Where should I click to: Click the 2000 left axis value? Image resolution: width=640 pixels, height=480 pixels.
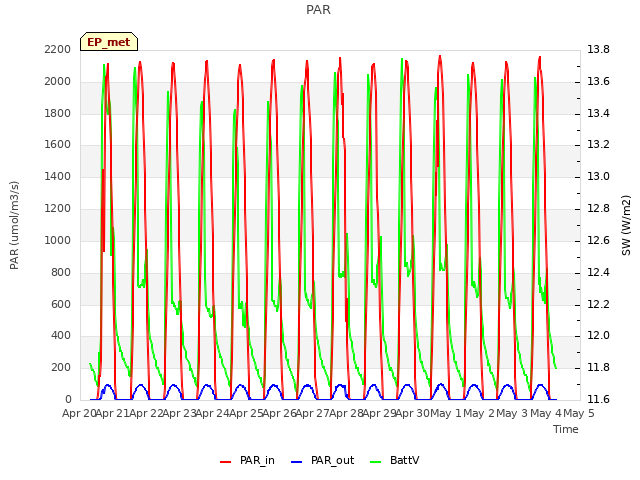click(x=58, y=82)
